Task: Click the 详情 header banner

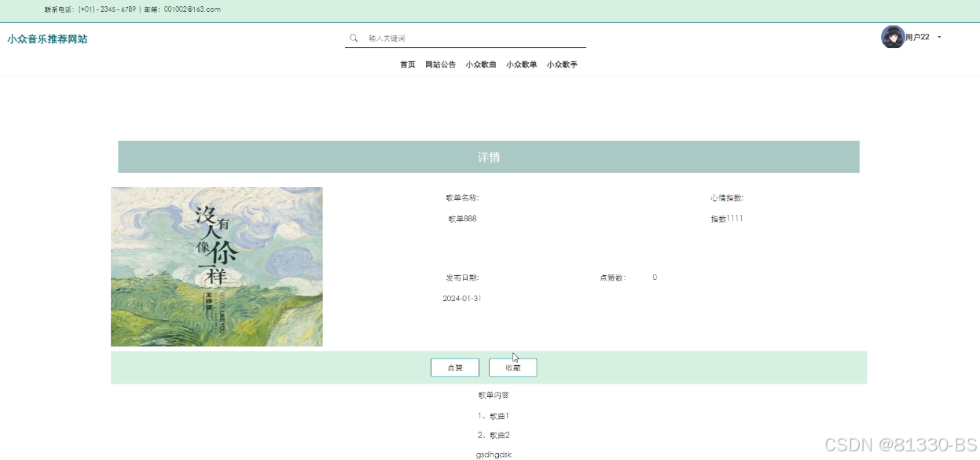Action: click(489, 156)
